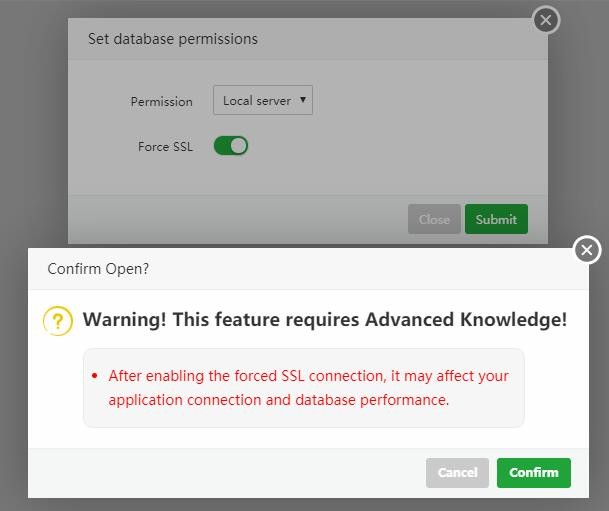
Task: Open the Permission dropdown showing Local server
Action: (262, 100)
